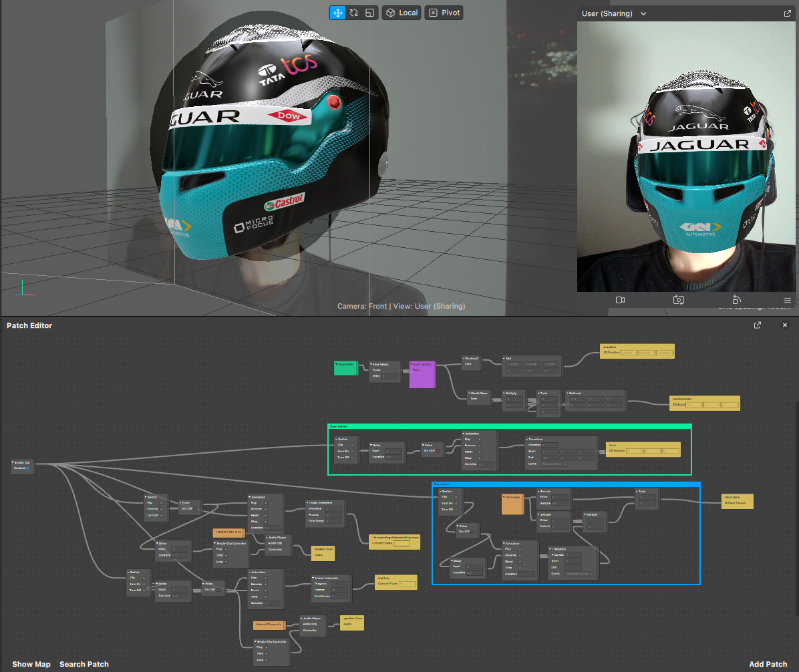The image size is (799, 672).
Task: Collapse the Face Finder patch triangle
Action: click(336, 364)
